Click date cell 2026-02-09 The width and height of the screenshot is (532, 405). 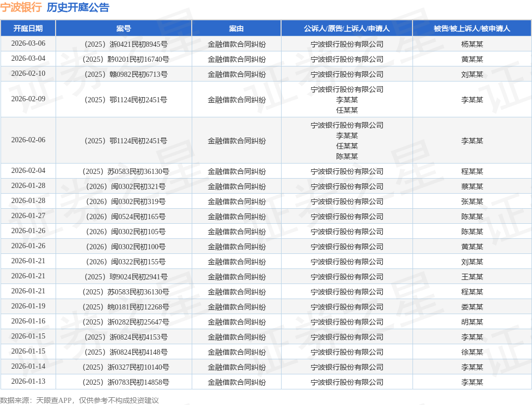(28, 99)
